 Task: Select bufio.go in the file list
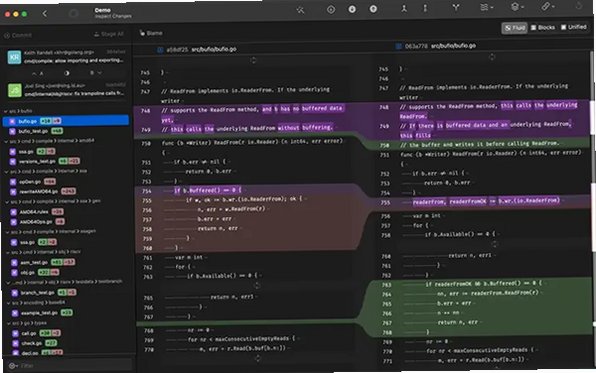66,121
